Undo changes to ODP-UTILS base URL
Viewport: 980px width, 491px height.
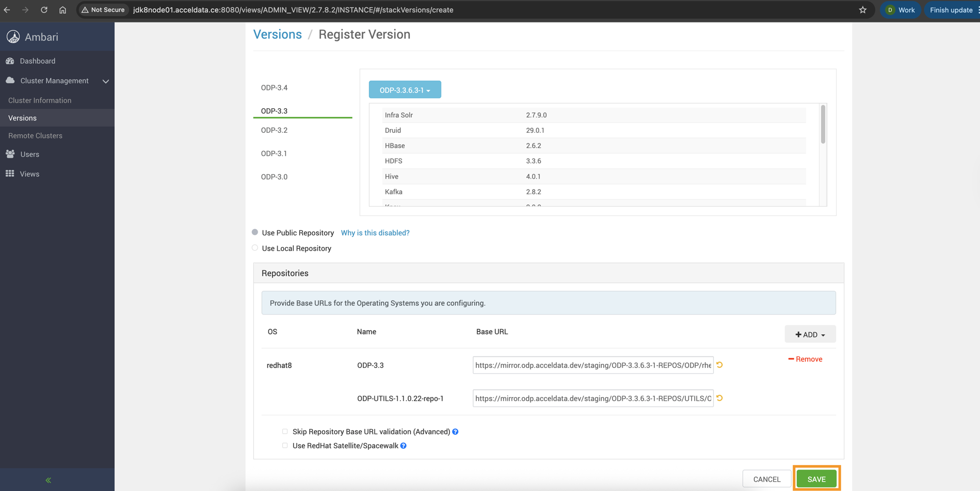(x=720, y=398)
